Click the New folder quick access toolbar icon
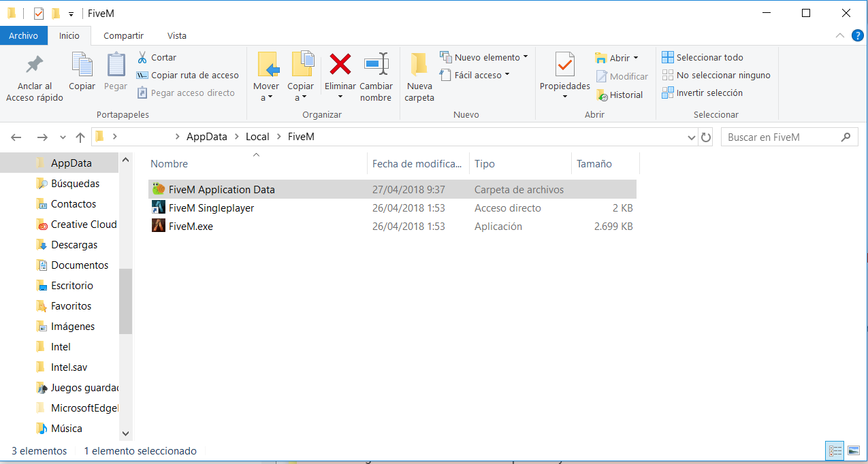Viewport: 868px width, 464px height. [x=56, y=14]
